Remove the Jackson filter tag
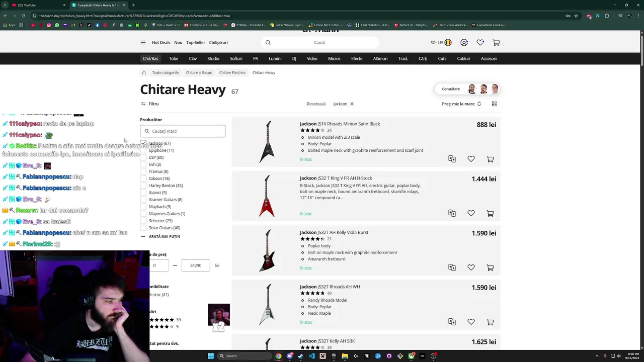Screen dimensions: 644x362 click(x=352, y=104)
